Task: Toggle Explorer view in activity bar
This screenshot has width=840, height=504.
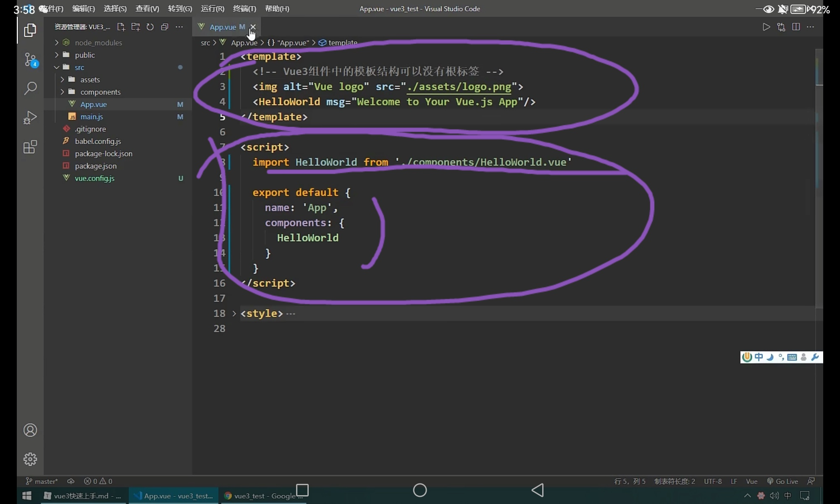Action: pyautogui.click(x=30, y=30)
